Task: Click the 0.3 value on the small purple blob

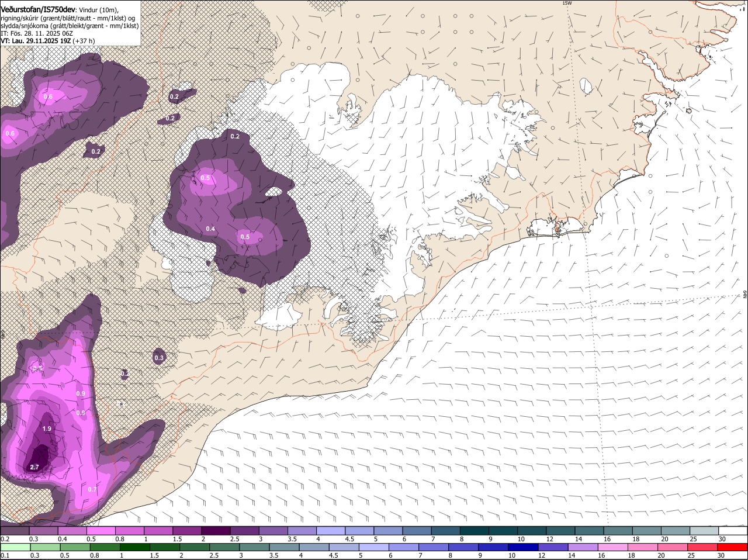Action: [x=159, y=357]
